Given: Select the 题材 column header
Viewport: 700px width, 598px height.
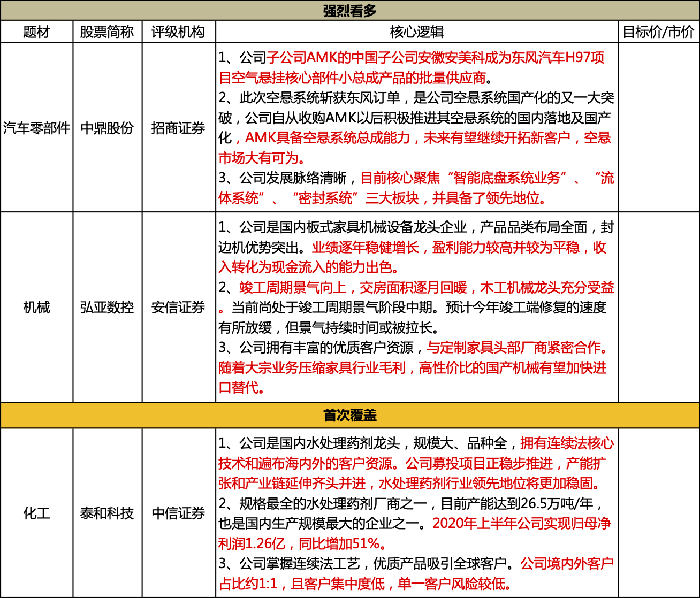Looking at the screenshot, I should pos(37,32).
